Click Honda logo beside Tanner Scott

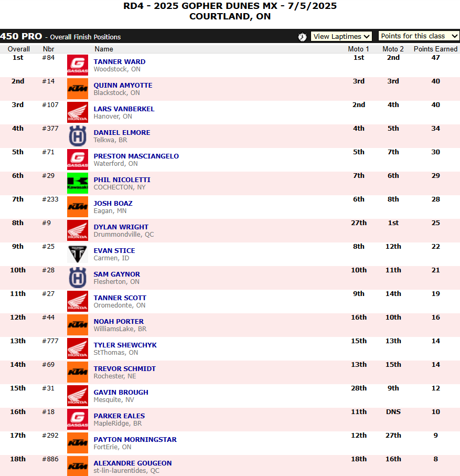[x=78, y=301]
